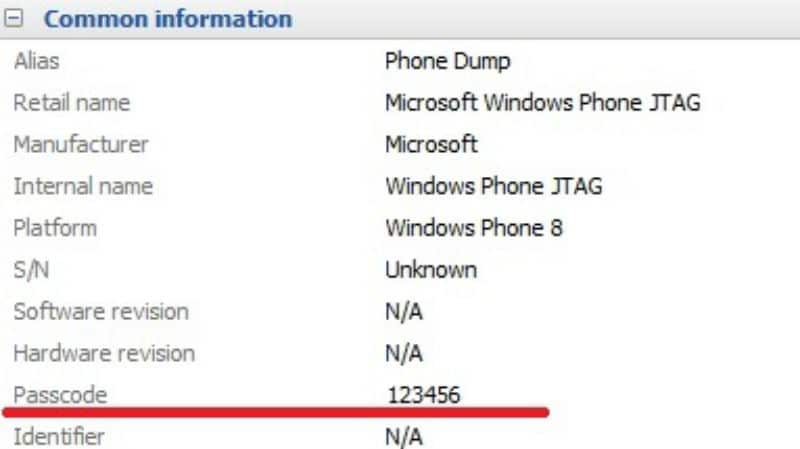Select the Software revision label
This screenshot has height=449, width=800.
[x=100, y=312]
